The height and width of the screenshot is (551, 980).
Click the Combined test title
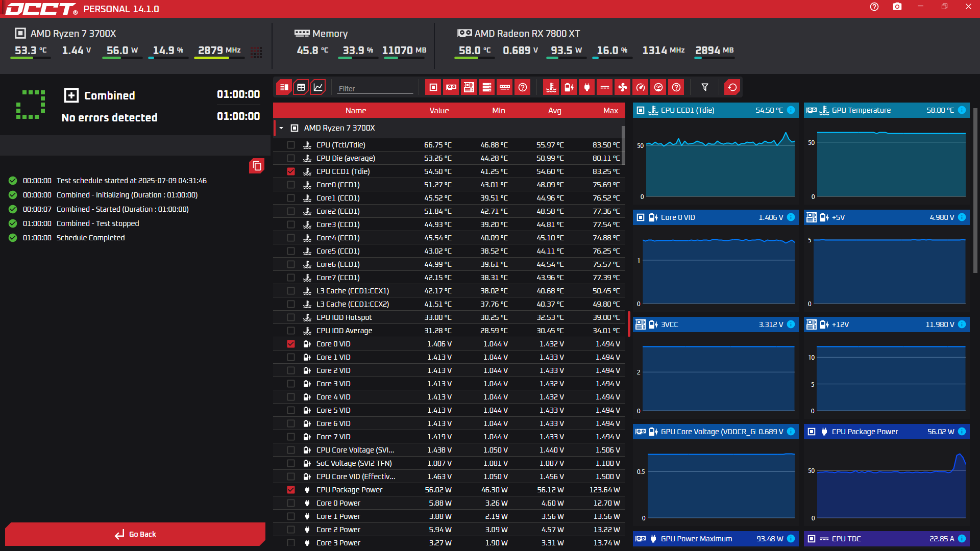click(109, 96)
